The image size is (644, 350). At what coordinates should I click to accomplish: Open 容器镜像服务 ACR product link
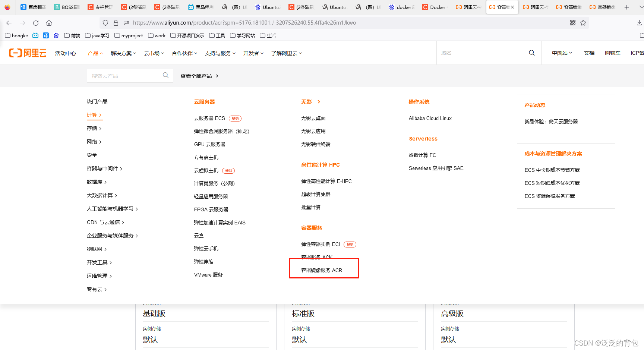pos(321,270)
